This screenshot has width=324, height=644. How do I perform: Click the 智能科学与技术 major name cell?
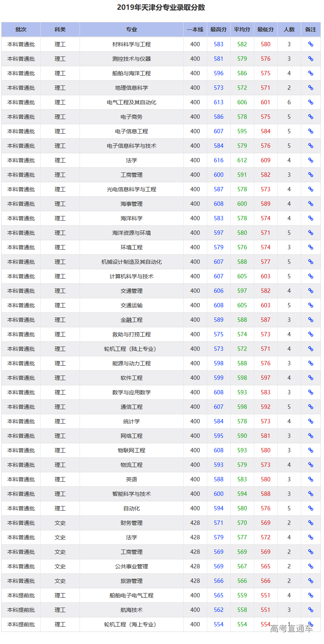click(131, 494)
